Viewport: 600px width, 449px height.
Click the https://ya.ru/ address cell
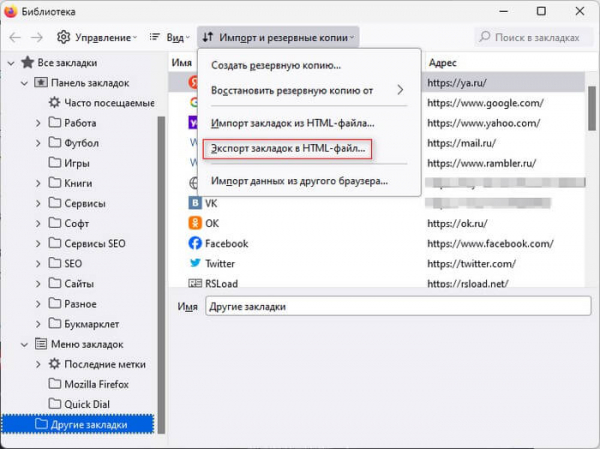coord(457,83)
